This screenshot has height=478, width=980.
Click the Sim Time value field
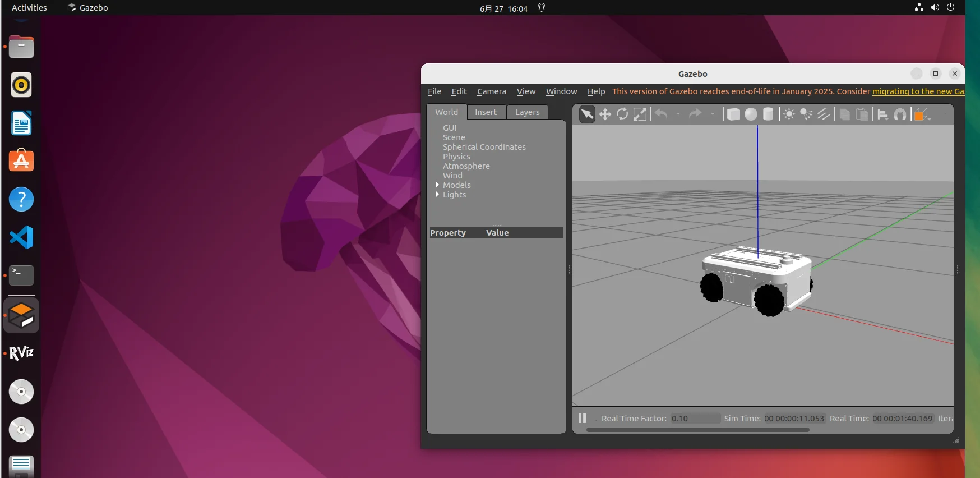point(794,419)
